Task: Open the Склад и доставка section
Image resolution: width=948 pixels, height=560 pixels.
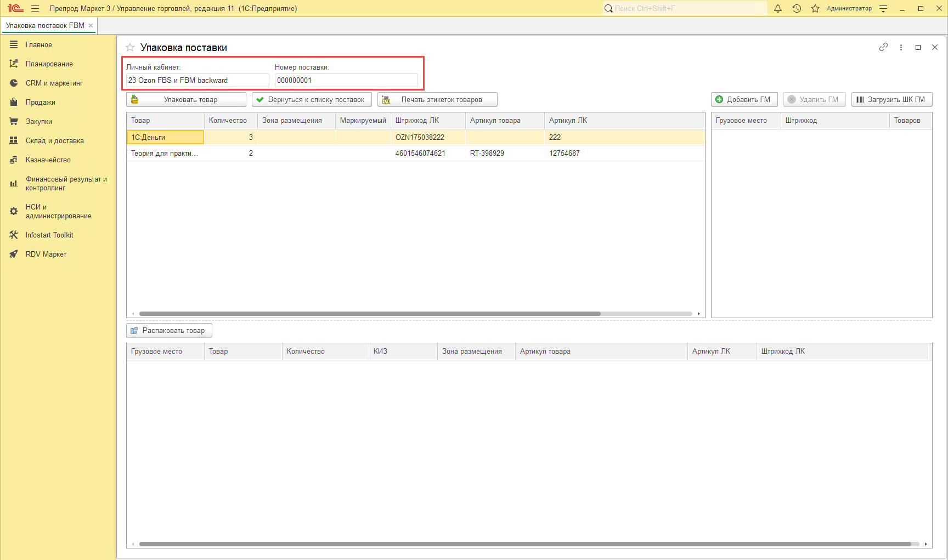Action: pyautogui.click(x=54, y=140)
